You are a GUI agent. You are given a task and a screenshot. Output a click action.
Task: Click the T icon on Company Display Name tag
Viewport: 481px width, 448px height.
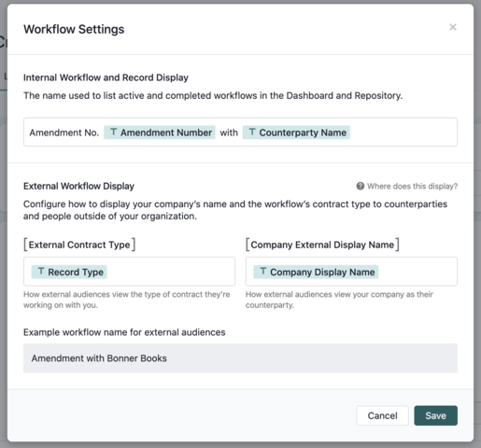point(263,272)
